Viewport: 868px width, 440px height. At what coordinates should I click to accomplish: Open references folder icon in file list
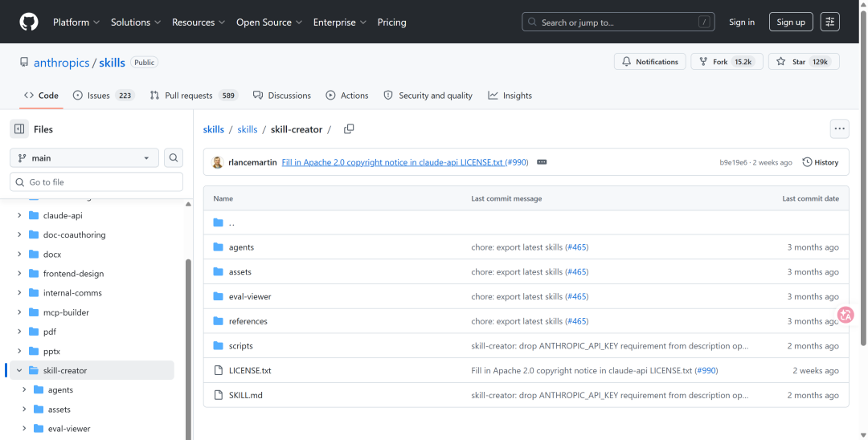coord(218,321)
